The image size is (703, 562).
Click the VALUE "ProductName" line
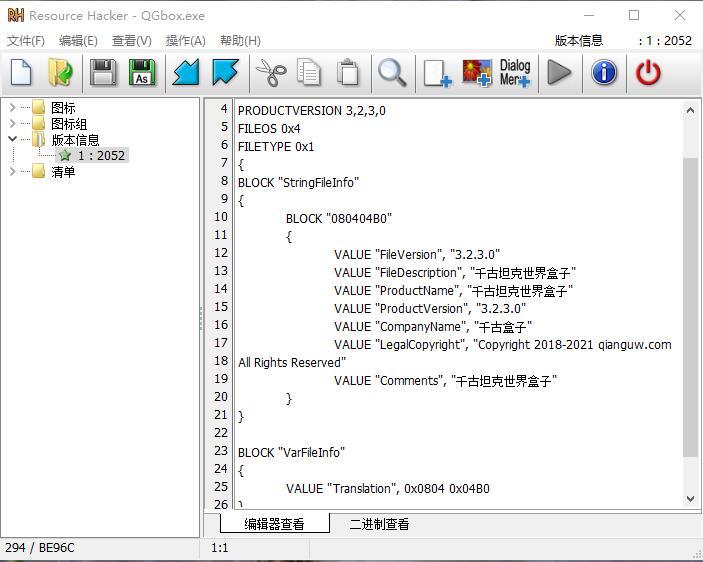[x=453, y=290]
